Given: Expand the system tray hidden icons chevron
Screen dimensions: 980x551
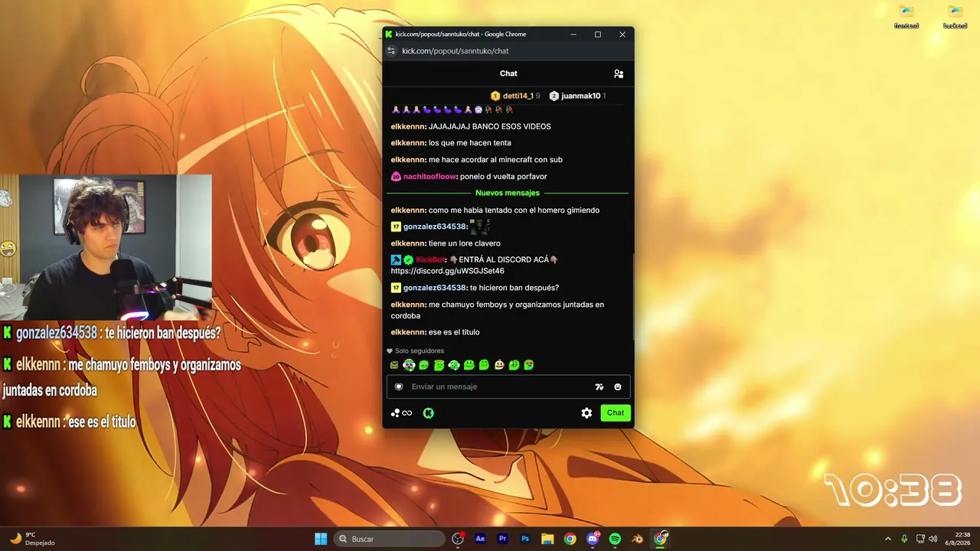Looking at the screenshot, I should pos(888,539).
